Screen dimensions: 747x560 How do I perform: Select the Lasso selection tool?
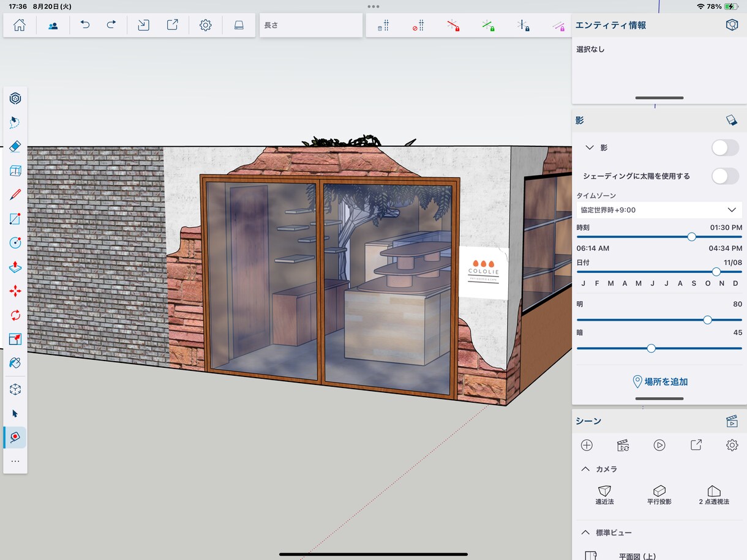(x=15, y=122)
